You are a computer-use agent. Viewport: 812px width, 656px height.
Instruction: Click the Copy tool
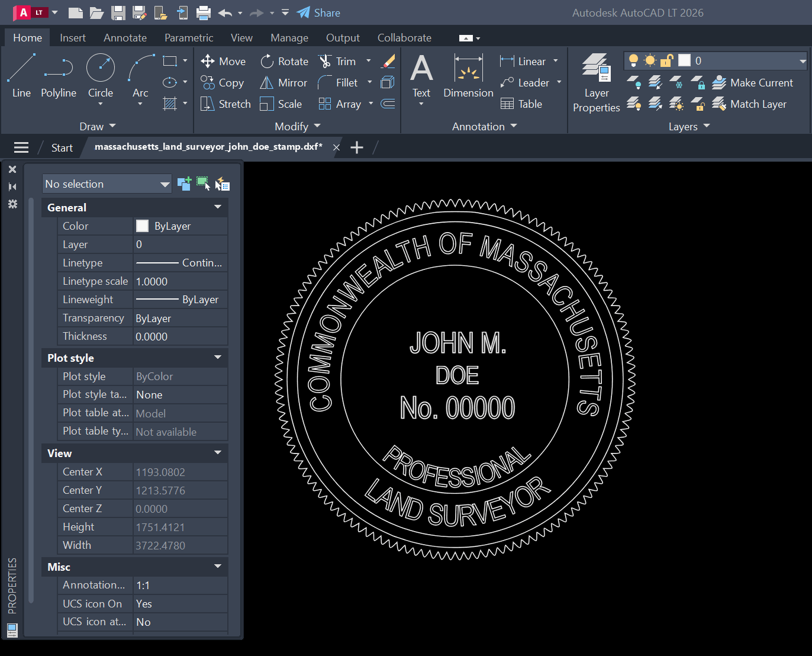click(x=223, y=83)
